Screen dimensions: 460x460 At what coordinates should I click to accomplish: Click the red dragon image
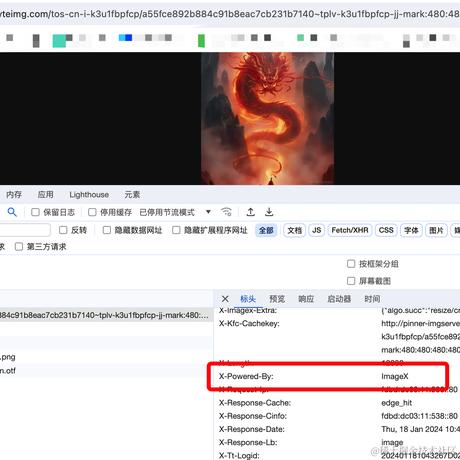[267, 118]
